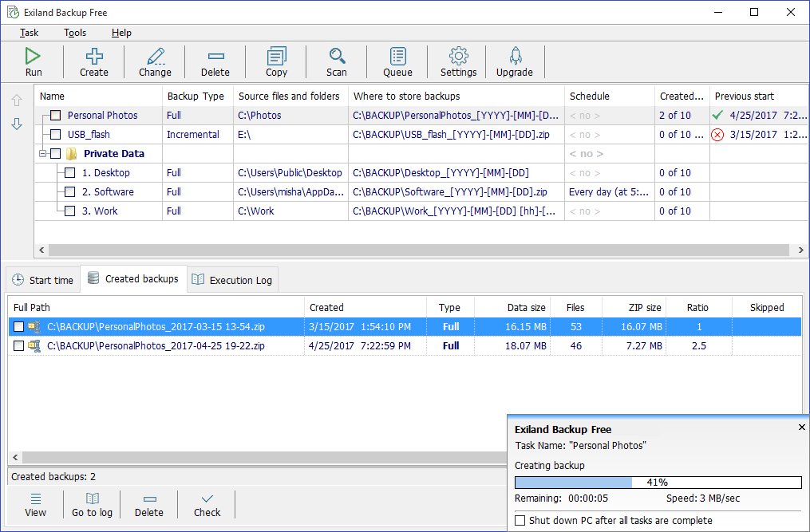
Task: Click the 7.27 MB ZIP size value
Action: coord(644,346)
